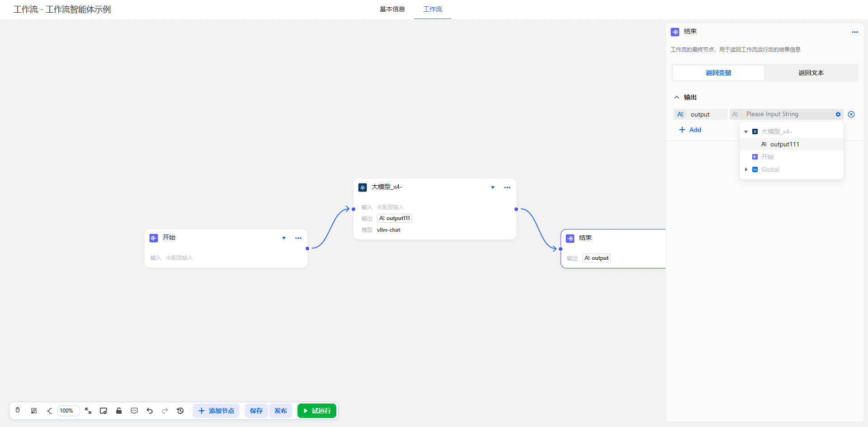
Task: Click the fit-to-view expand arrows icon
Action: point(88,411)
